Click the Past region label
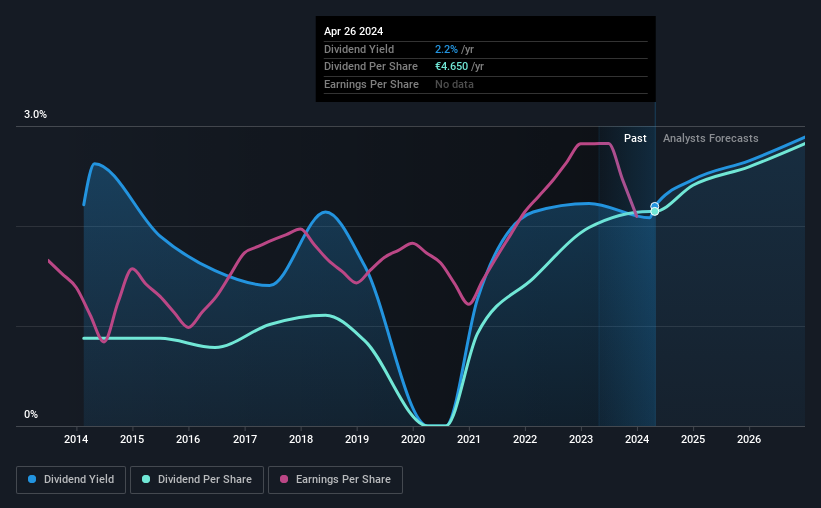The height and width of the screenshot is (508, 821). pyautogui.click(x=635, y=138)
